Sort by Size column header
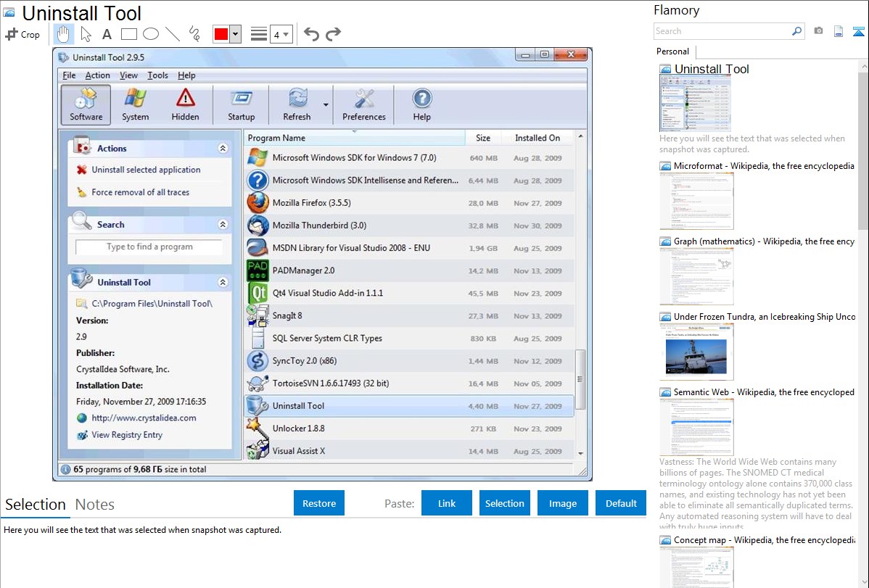The image size is (869, 588). [482, 138]
